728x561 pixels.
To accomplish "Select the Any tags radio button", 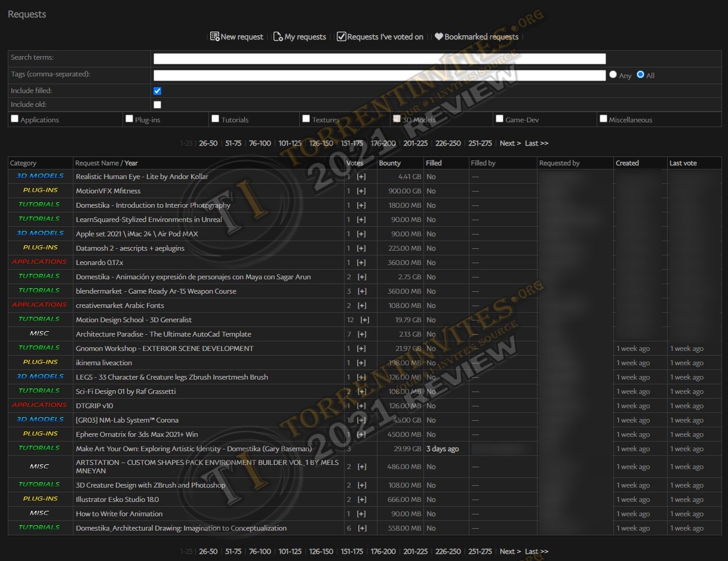I will 613,75.
